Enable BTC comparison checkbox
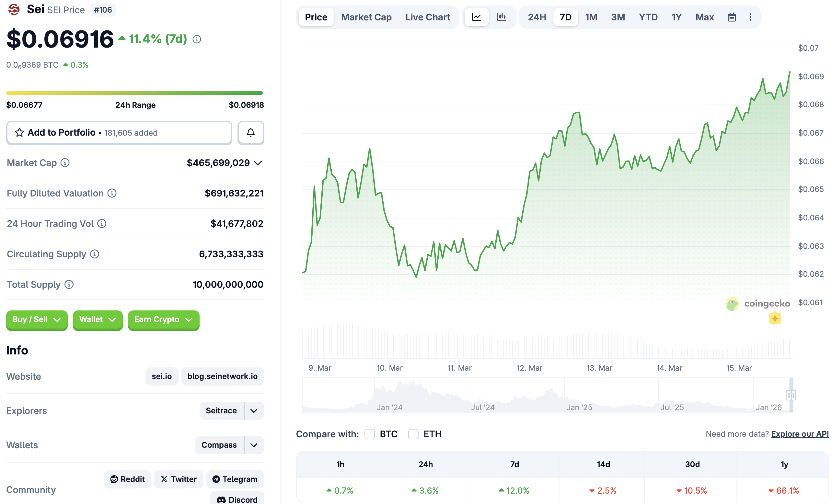This screenshot has height=504, width=832. pyautogui.click(x=370, y=434)
